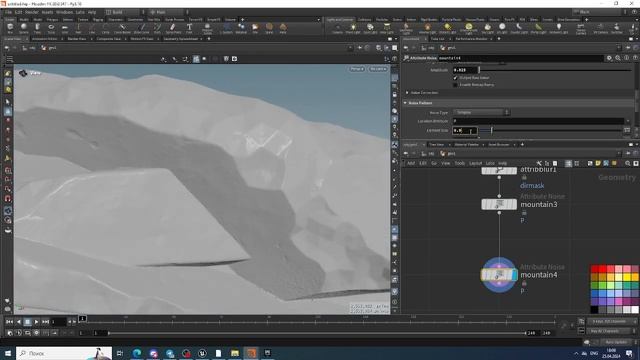640x360 pixels.
Task: Switch to the Tree View tab
Action: point(436,144)
